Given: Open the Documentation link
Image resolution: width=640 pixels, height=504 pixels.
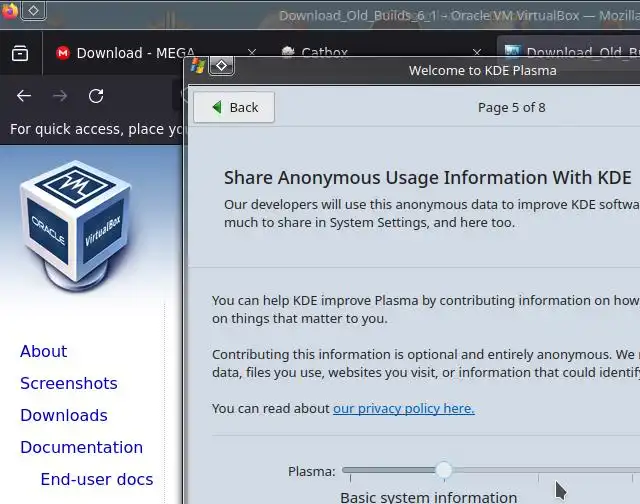Looking at the screenshot, I should [82, 447].
